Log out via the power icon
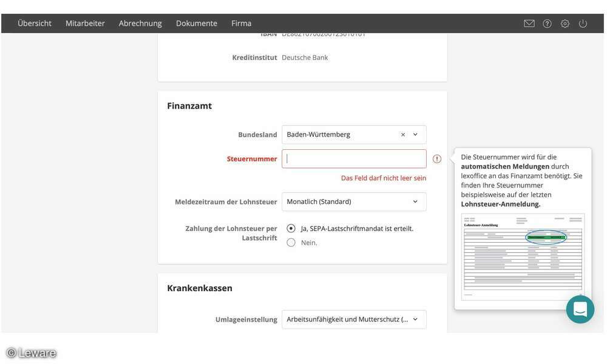Viewport: 607px width, 364px height. (x=582, y=22)
